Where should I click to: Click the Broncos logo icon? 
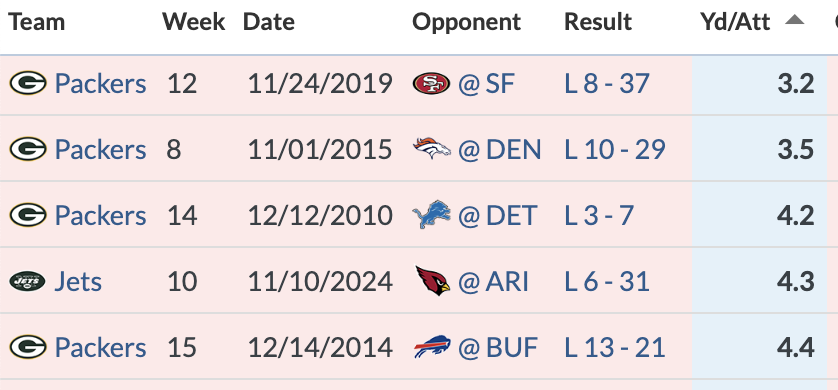[431, 149]
